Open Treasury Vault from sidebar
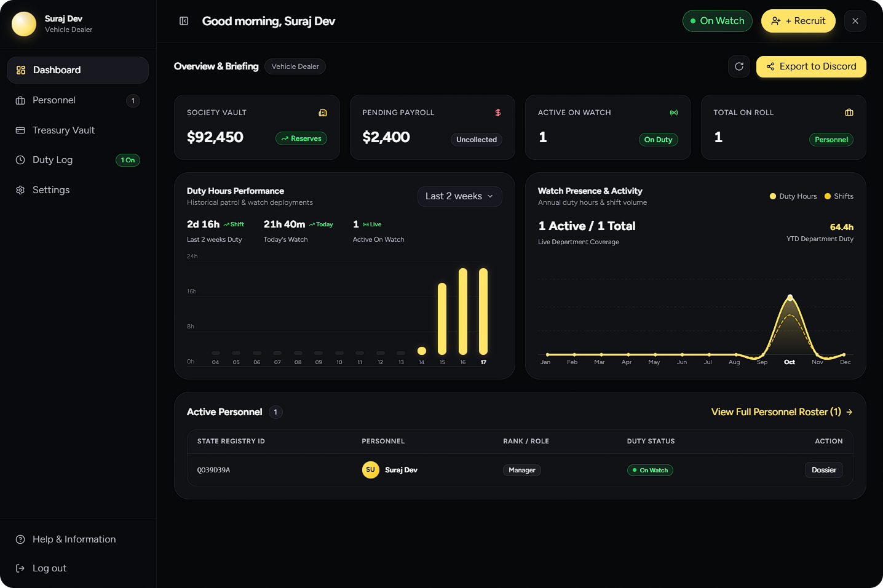This screenshot has width=883, height=588. tap(77, 130)
